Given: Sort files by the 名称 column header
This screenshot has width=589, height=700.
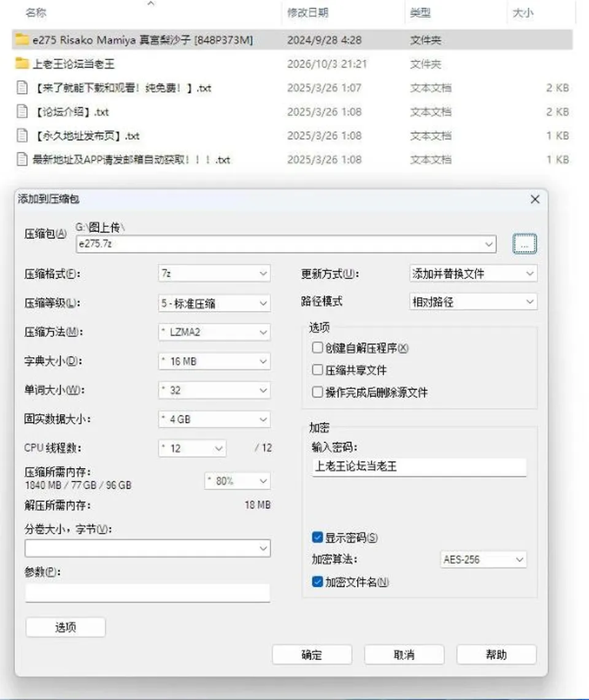Looking at the screenshot, I should coord(36,12).
